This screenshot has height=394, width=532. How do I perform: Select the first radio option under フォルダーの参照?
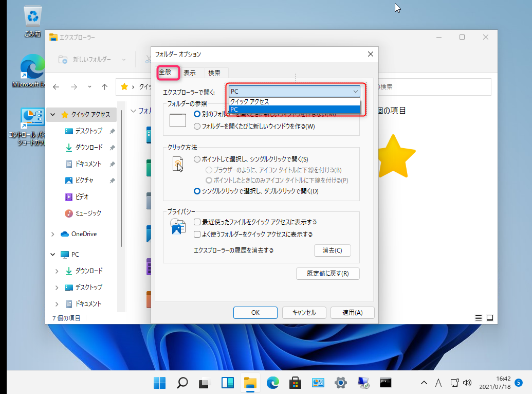point(197,114)
